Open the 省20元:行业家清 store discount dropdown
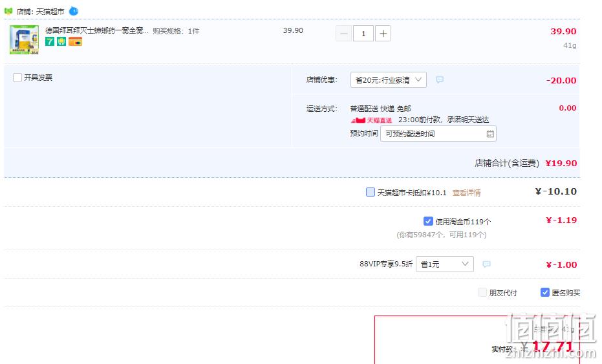The height and width of the screenshot is (364, 602). click(388, 80)
